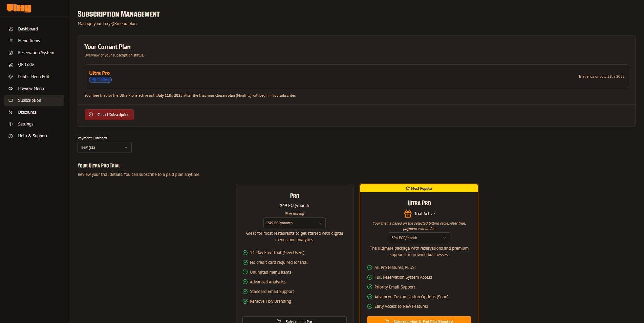644x323 pixels.
Task: Click the Subscription card icon
Action: (10, 100)
